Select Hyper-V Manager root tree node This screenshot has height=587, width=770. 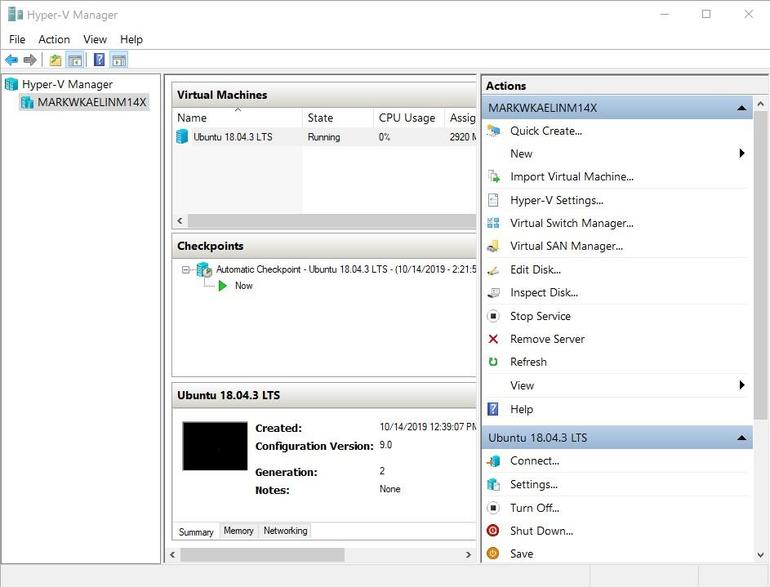(x=67, y=84)
